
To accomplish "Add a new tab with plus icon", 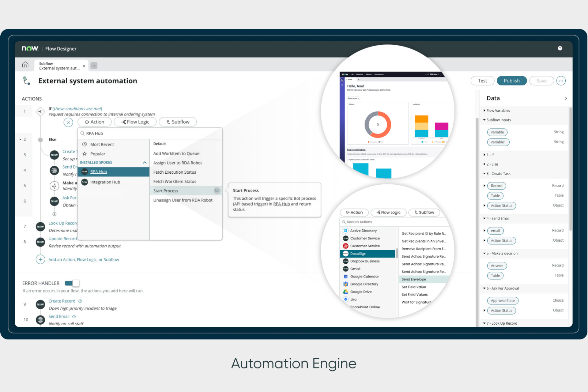I will 94,66.
